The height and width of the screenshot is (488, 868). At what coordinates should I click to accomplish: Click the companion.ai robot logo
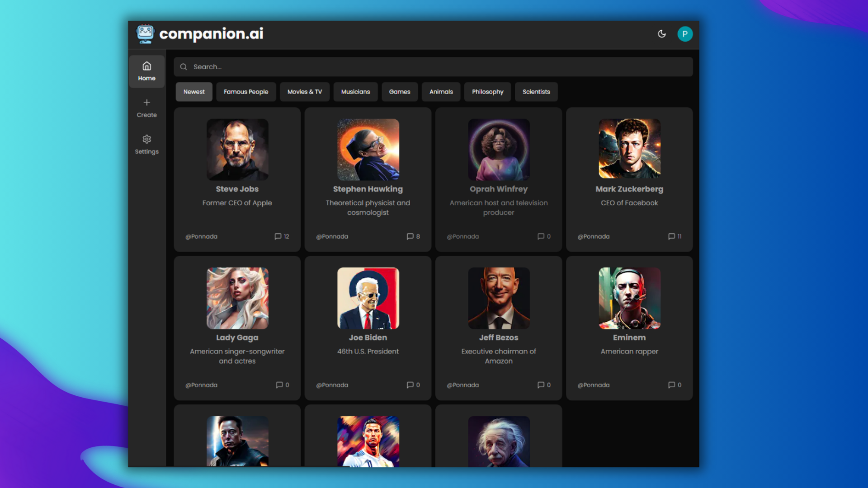pyautogui.click(x=145, y=34)
